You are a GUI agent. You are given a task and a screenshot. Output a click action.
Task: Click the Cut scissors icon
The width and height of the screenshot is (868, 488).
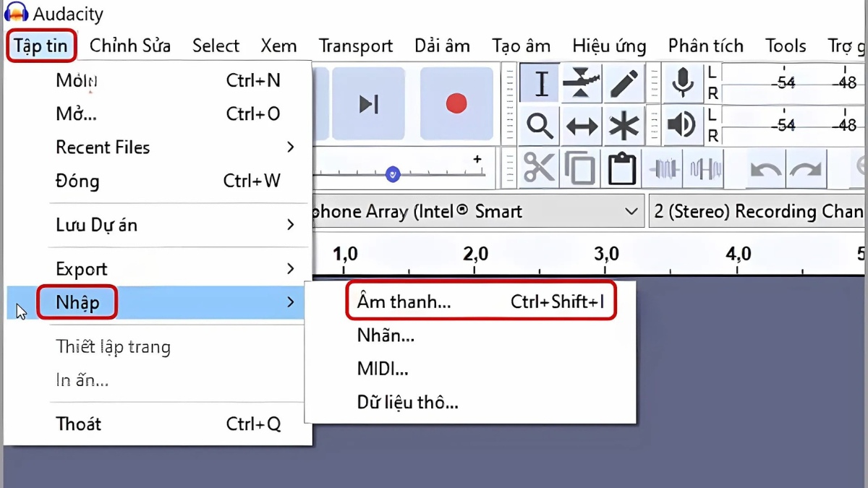tap(540, 169)
